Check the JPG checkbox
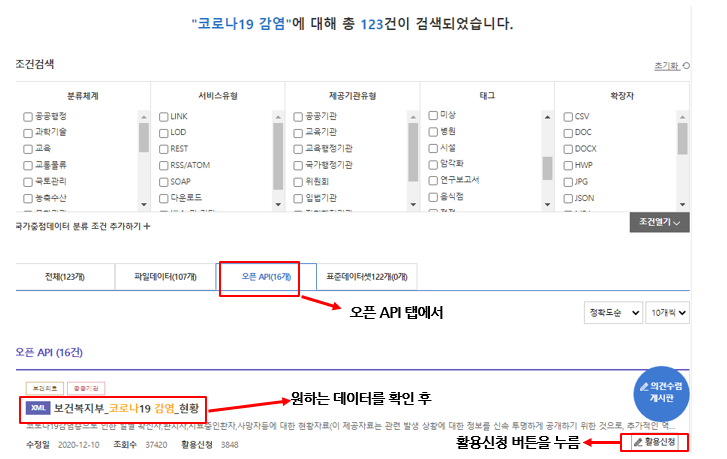This screenshot has width=727, height=459. pyautogui.click(x=568, y=182)
